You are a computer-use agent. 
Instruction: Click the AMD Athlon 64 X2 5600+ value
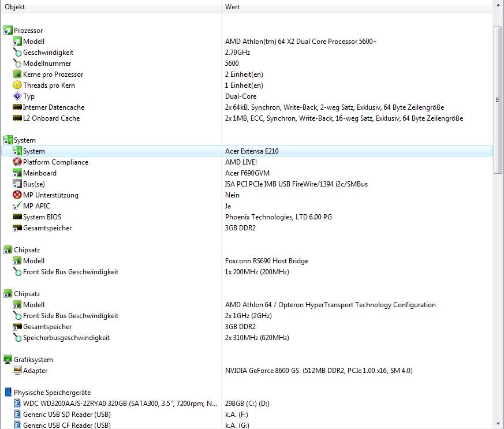(301, 42)
